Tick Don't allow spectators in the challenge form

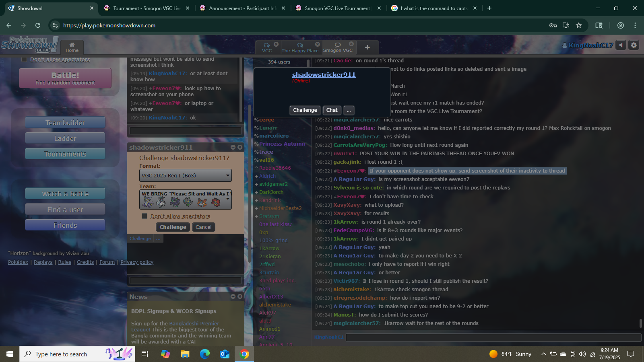(x=144, y=216)
